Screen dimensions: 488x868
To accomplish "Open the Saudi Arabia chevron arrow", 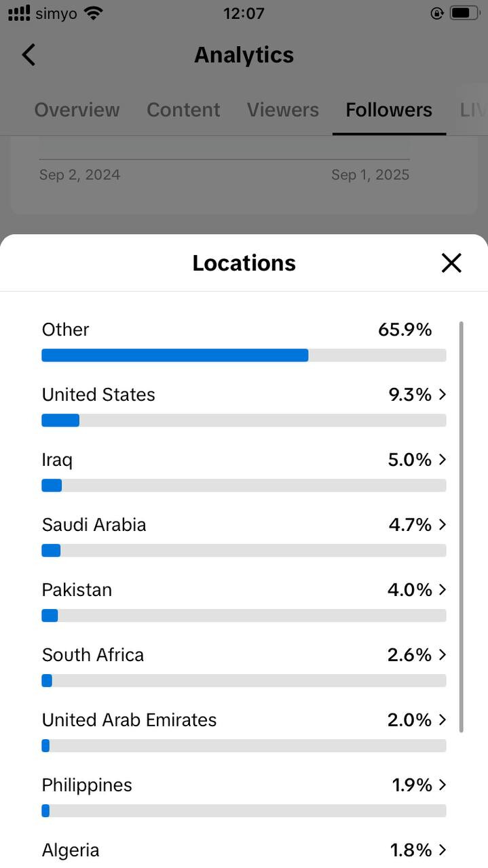I will click(443, 525).
